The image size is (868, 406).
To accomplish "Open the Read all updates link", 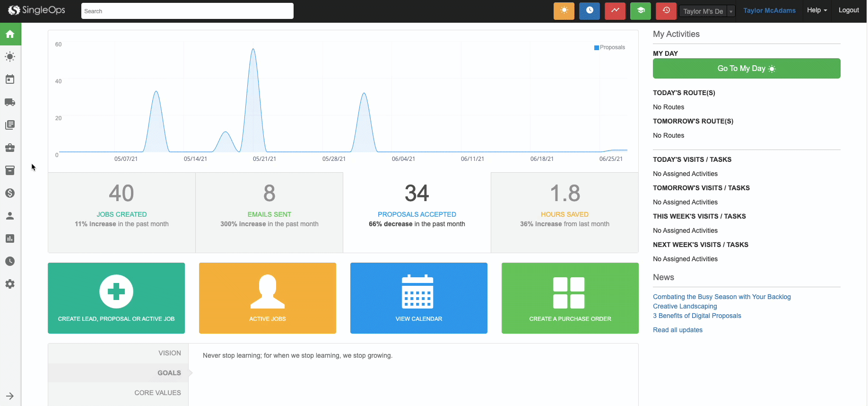I will point(677,330).
